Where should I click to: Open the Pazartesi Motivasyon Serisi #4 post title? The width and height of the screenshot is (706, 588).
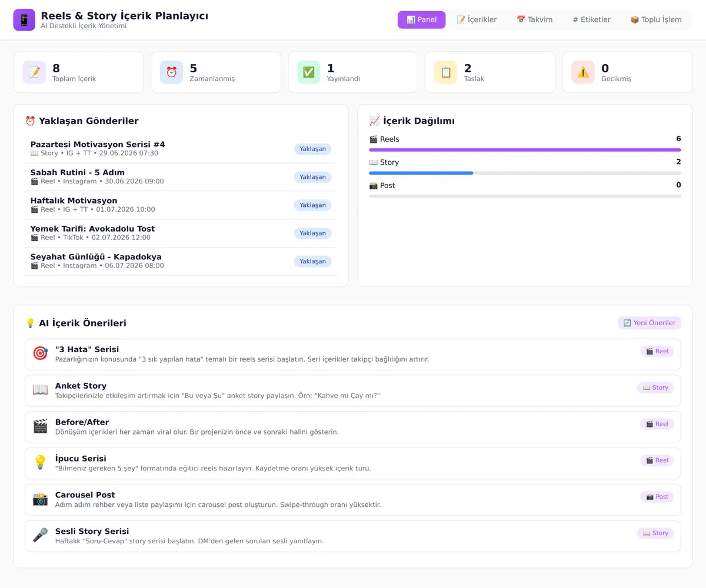tap(98, 144)
